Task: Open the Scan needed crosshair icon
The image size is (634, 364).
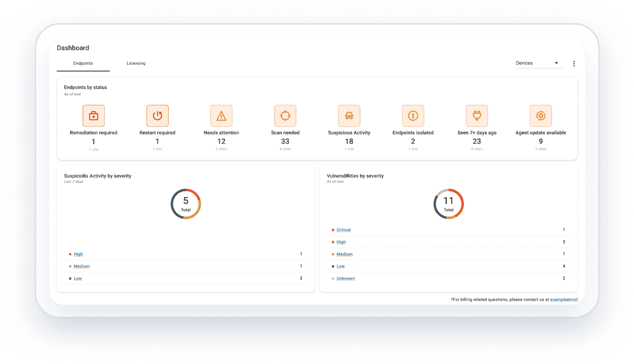Action: (285, 115)
